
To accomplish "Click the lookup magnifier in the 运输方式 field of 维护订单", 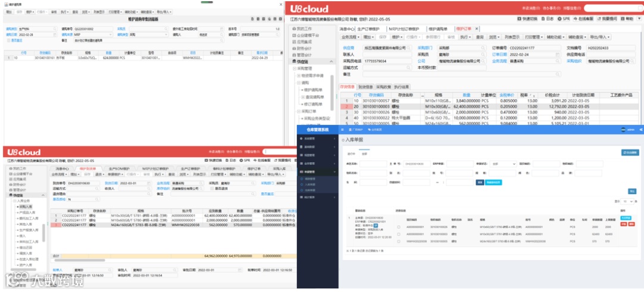I will coord(408,67).
